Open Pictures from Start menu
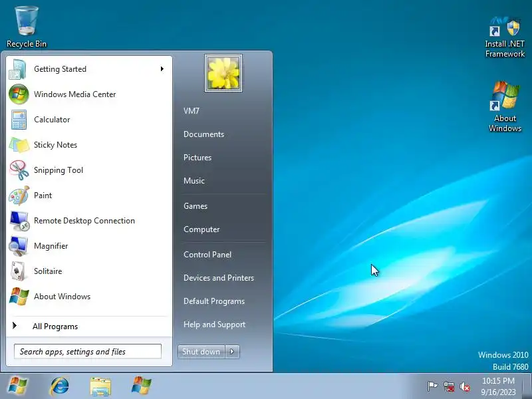This screenshot has width=532, height=399. (198, 158)
